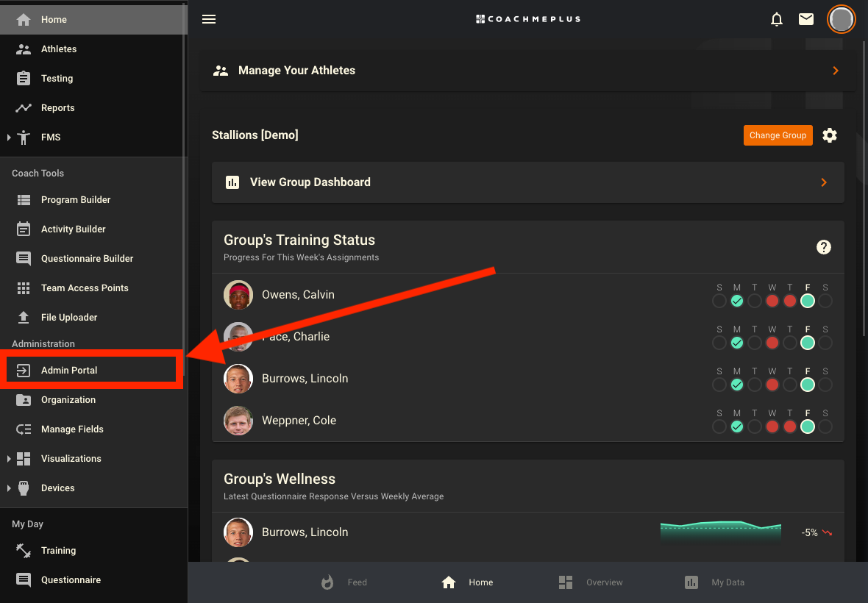This screenshot has height=603, width=868.
Task: Click Burrows, Lincoln's wellness trend chart
Action: pos(720,532)
